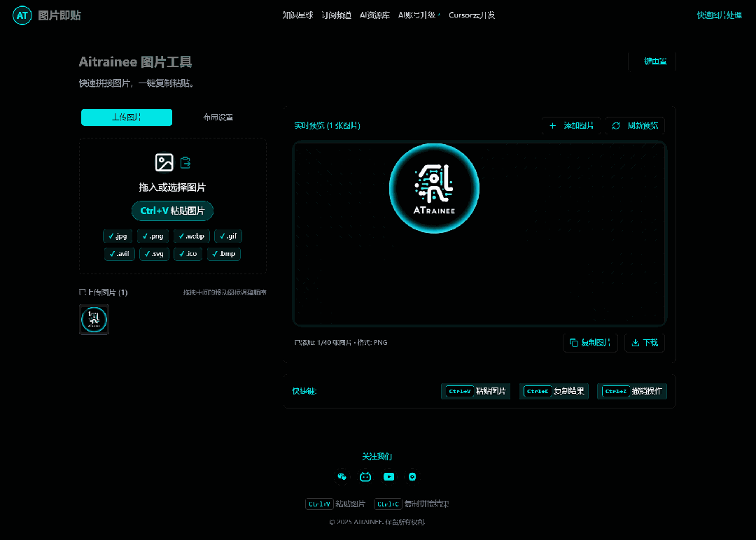Image resolution: width=756 pixels, height=540 pixels.
Task: Expand the AI账号升级 navigation dropdown
Action: coord(419,15)
